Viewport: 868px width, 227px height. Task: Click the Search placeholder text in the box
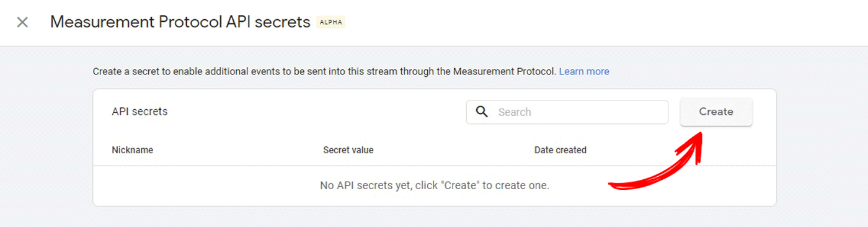coord(515,112)
